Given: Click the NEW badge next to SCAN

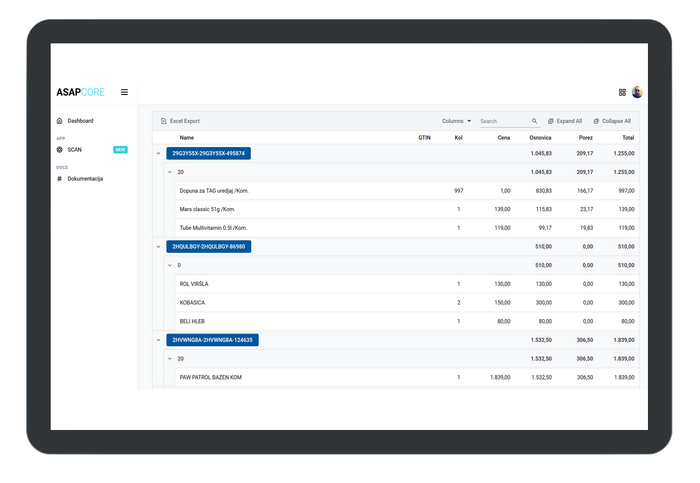Looking at the screenshot, I should tap(121, 150).
